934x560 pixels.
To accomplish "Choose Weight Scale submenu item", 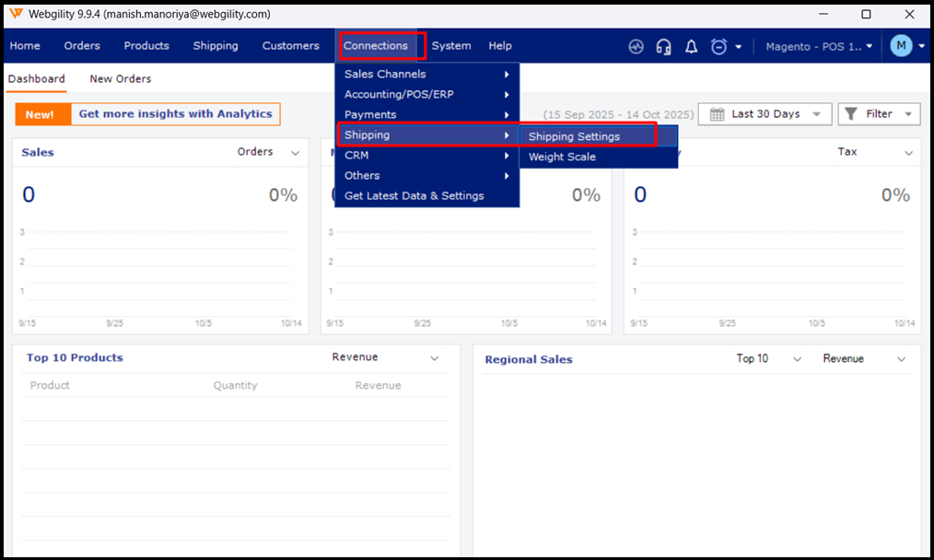I will point(562,157).
